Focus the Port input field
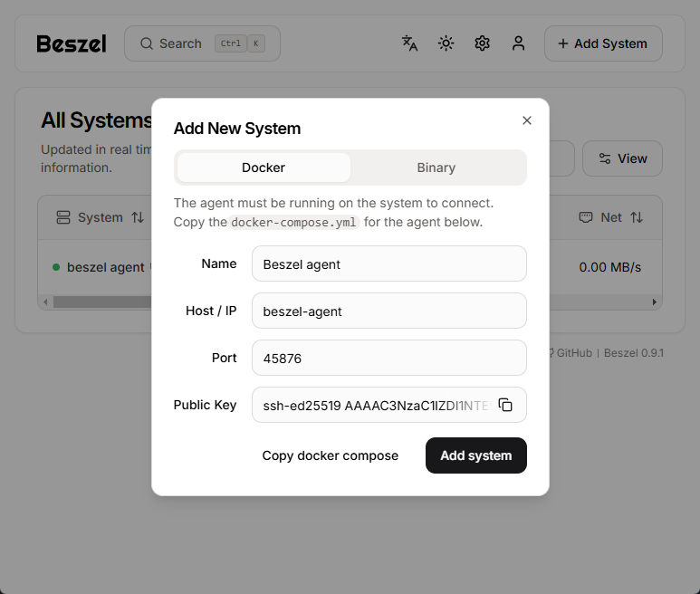Image resolution: width=700 pixels, height=594 pixels. coord(388,358)
